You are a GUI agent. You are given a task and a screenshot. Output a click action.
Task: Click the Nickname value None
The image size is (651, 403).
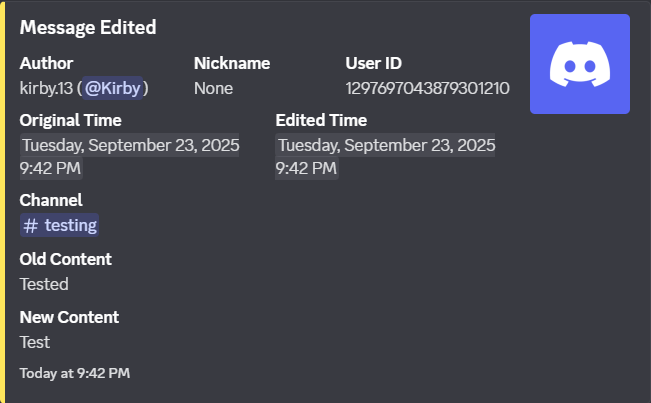click(x=213, y=88)
